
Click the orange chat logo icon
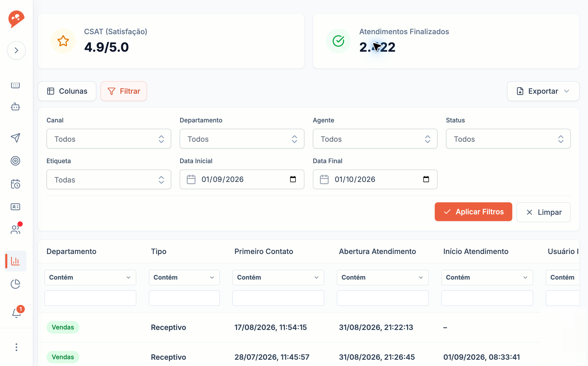click(16, 19)
